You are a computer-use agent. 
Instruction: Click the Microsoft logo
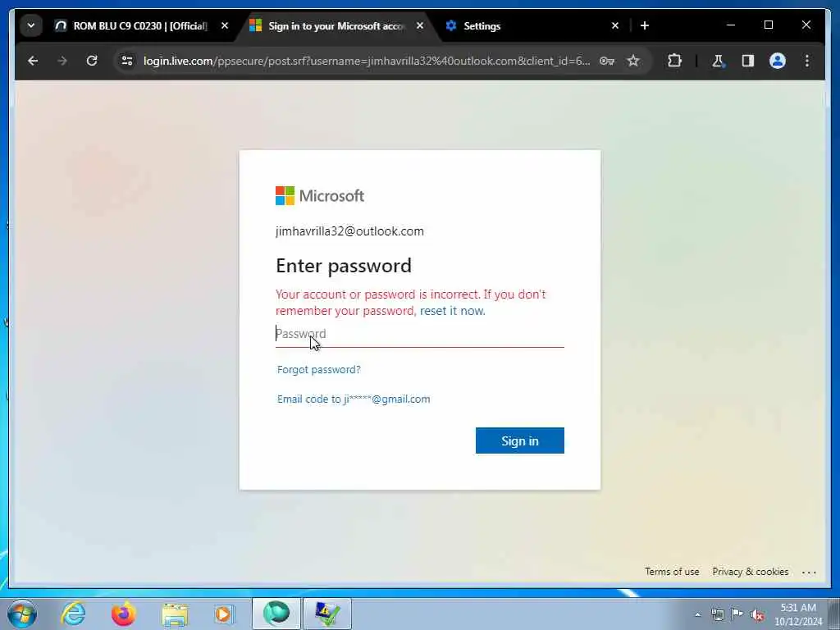coord(320,196)
